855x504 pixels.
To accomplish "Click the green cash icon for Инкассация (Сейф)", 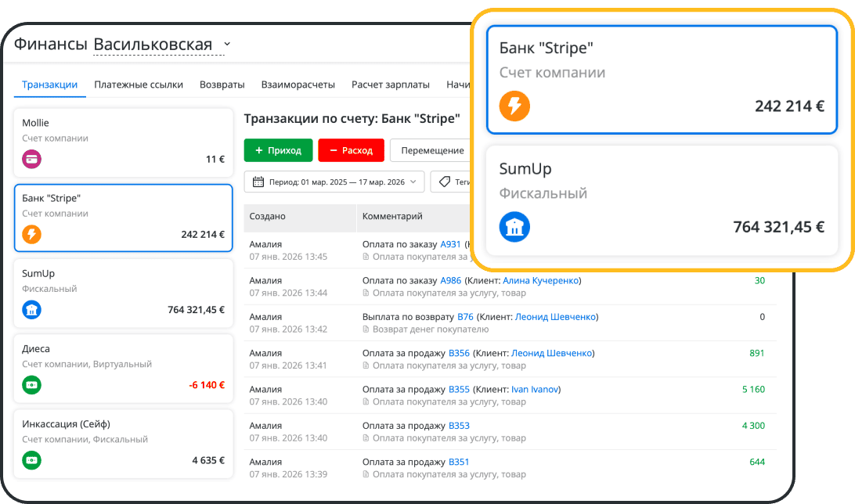I will click(32, 460).
